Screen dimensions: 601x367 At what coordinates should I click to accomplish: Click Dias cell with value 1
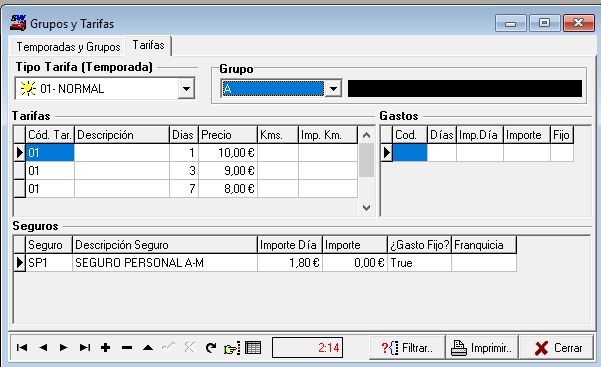point(184,153)
